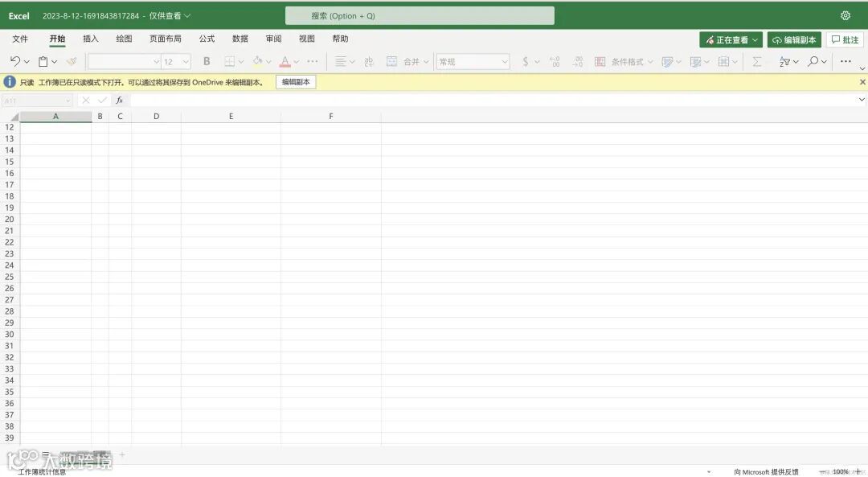Toggle Wrap Text icon
The width and height of the screenshot is (868, 477).
tap(369, 61)
